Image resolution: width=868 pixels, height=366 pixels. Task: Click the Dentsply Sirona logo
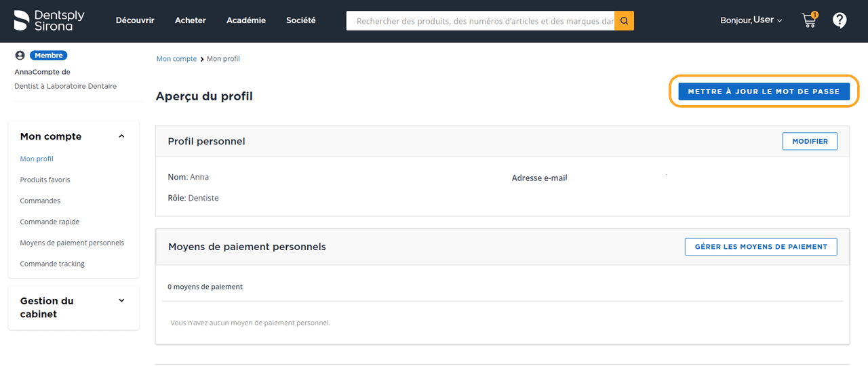pyautogui.click(x=49, y=20)
